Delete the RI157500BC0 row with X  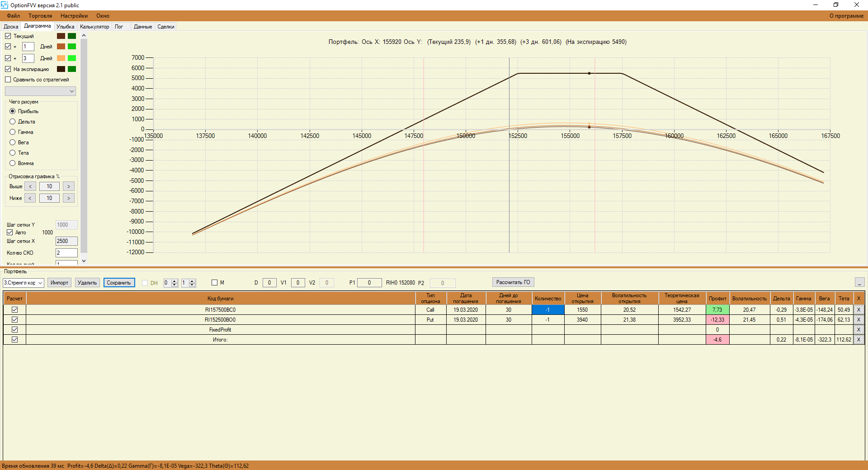pos(859,310)
